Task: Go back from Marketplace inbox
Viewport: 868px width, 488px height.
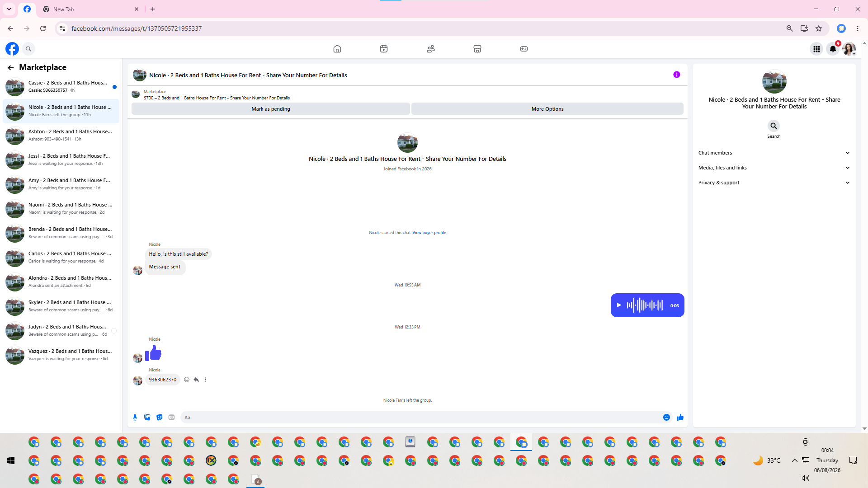Action: pos(11,68)
